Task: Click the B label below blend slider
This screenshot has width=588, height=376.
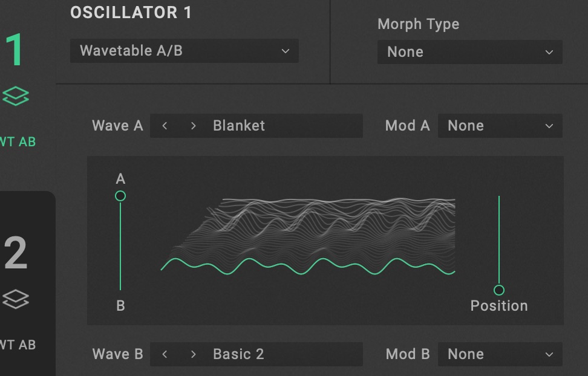Action: (x=120, y=306)
